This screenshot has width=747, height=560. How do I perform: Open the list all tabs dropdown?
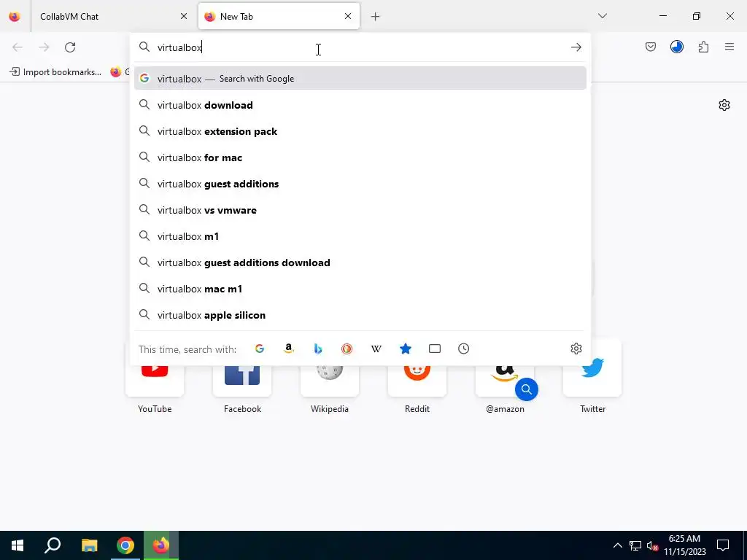click(x=602, y=16)
